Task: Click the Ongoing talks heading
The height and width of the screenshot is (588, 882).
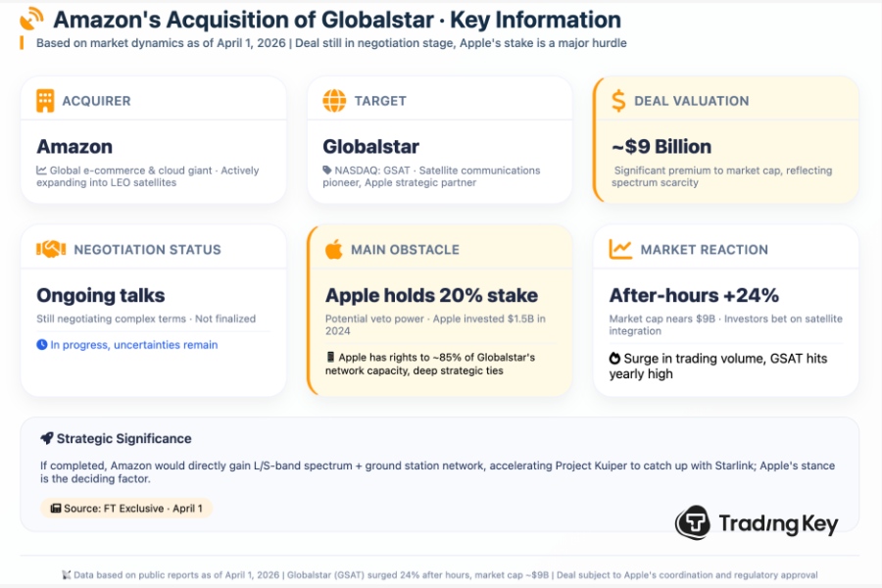Action: [x=101, y=295]
